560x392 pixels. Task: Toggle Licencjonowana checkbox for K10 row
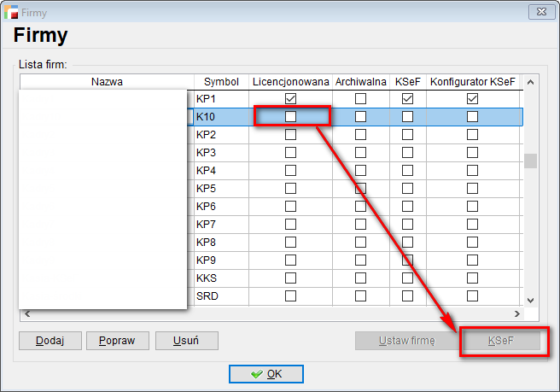(291, 116)
